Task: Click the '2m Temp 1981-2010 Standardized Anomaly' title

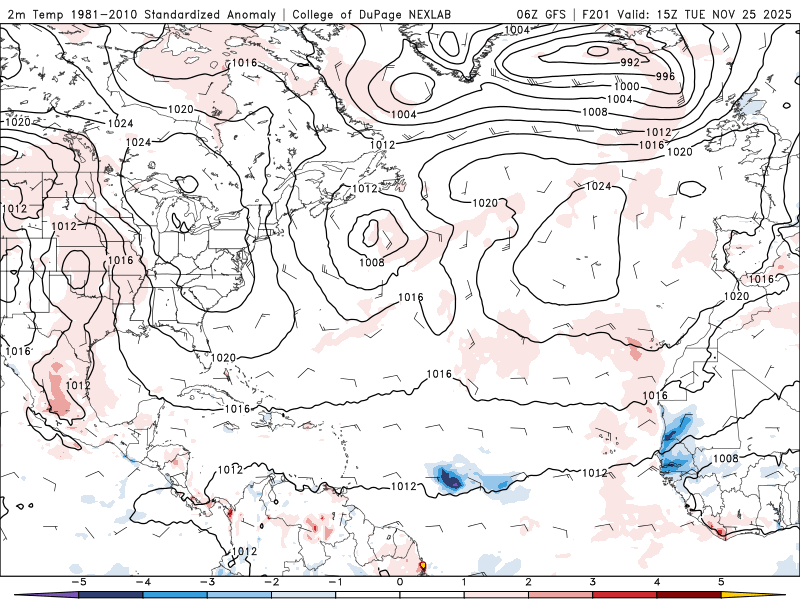Action: pos(141,14)
